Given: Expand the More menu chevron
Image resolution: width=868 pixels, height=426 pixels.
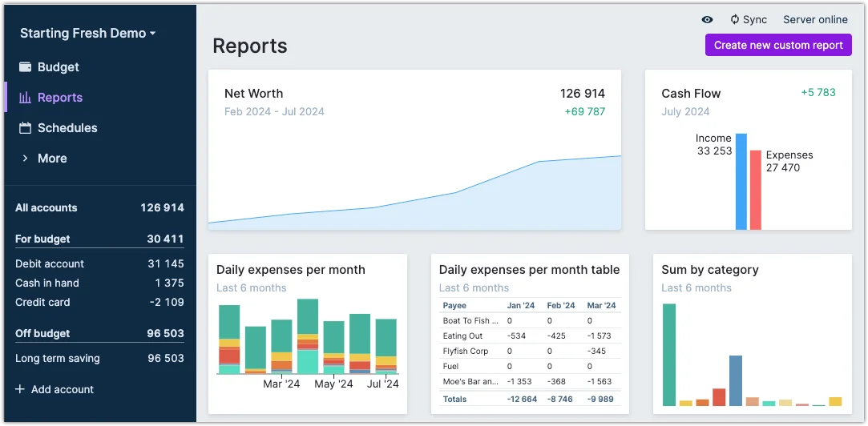Looking at the screenshot, I should (25, 159).
